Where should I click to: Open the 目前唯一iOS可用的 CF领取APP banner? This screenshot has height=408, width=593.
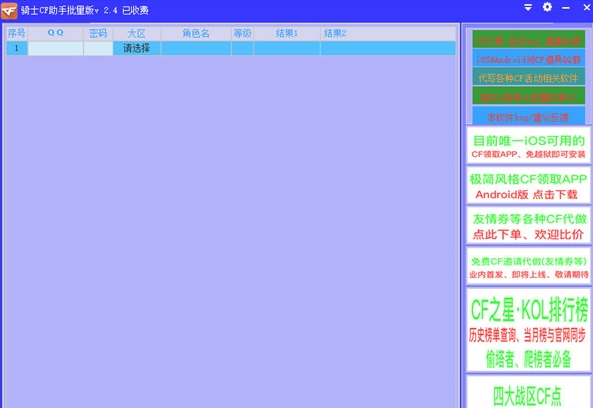pos(529,146)
